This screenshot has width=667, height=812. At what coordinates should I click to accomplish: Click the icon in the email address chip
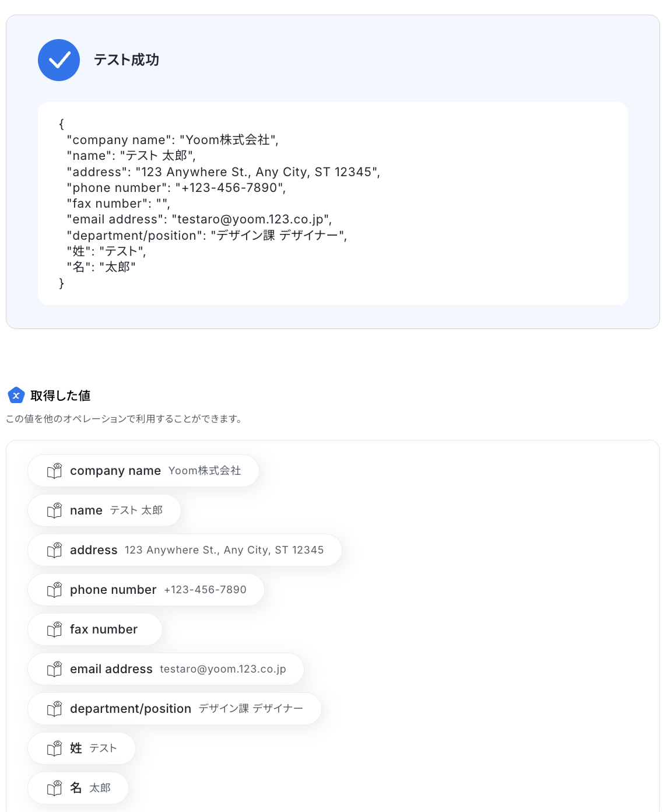pyautogui.click(x=54, y=669)
